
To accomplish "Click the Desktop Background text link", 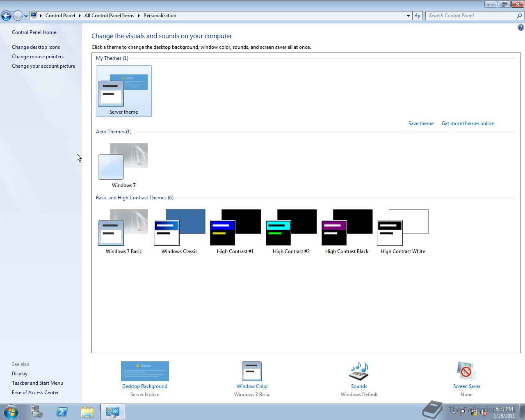I will click(145, 386).
